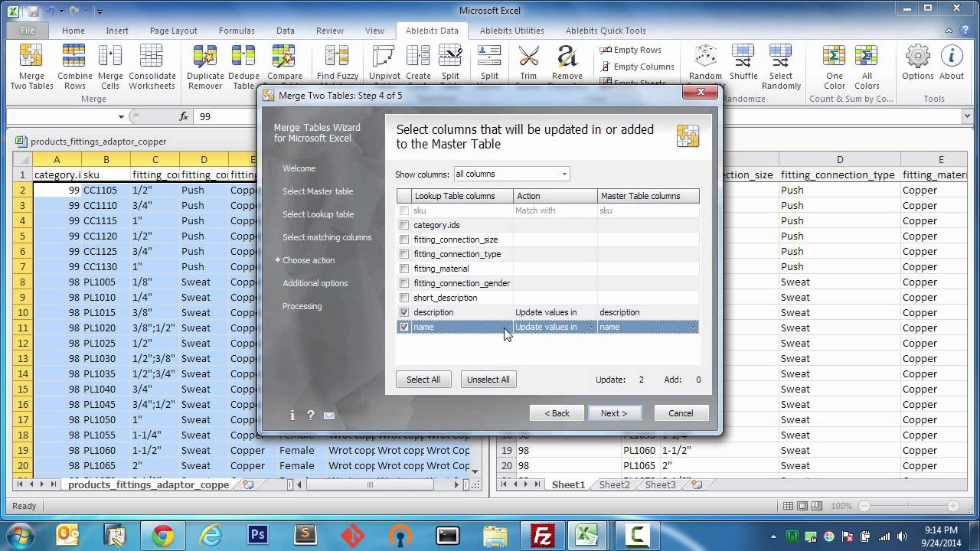The width and height of the screenshot is (980, 551).
Task: Open FileZilla from the taskbar
Action: coord(542,535)
